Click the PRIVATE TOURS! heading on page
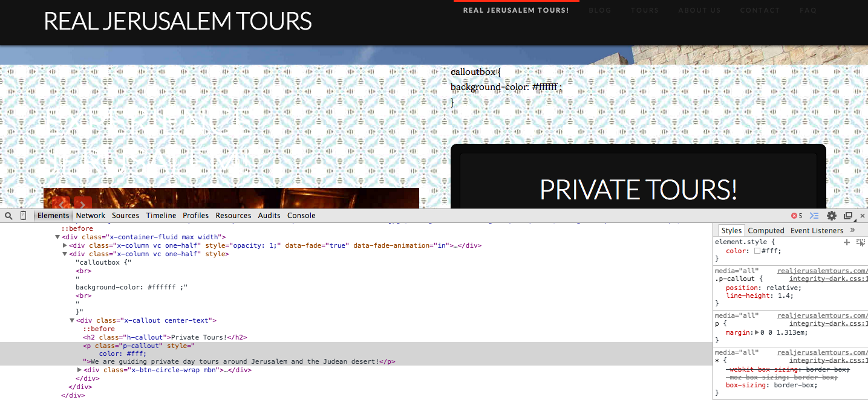 638,190
